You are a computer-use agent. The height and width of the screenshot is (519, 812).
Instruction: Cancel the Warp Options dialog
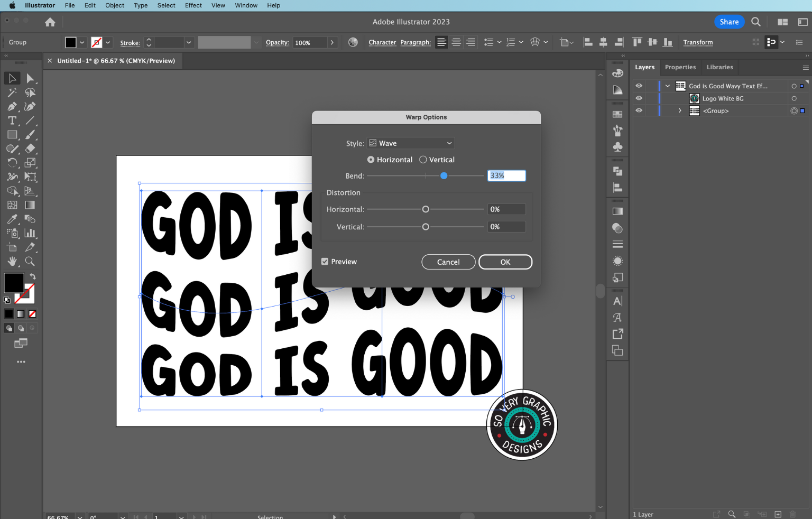pyautogui.click(x=448, y=262)
